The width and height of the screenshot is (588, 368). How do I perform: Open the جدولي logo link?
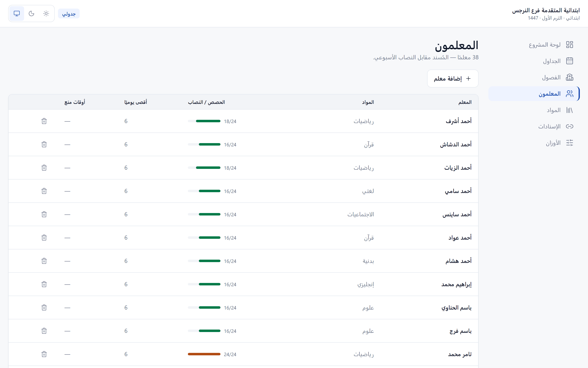click(69, 14)
